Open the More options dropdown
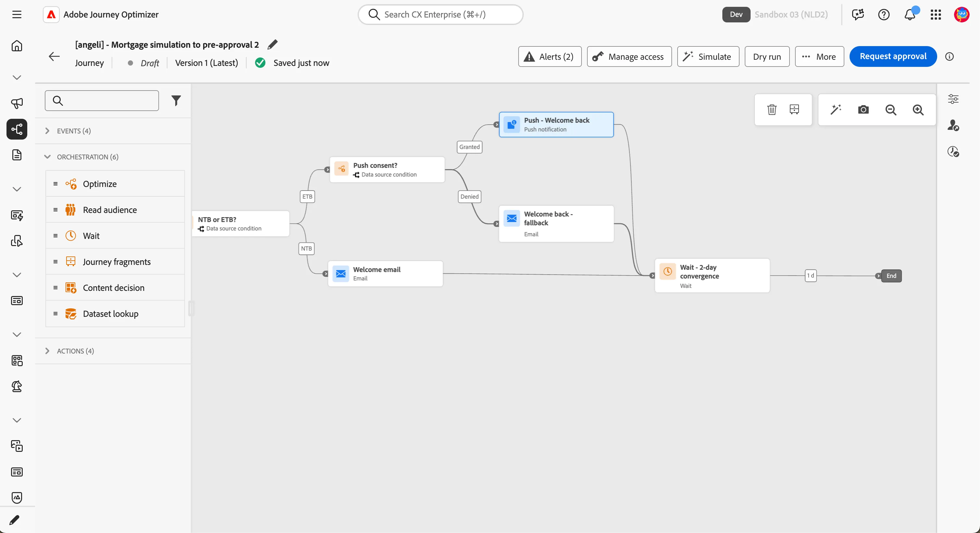This screenshot has width=980, height=533. [819, 57]
